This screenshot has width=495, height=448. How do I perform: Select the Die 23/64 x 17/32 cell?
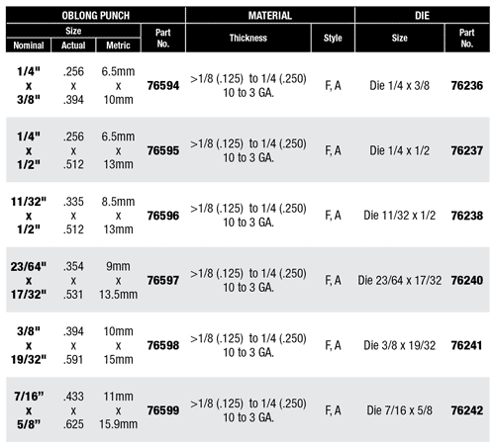[x=400, y=281]
